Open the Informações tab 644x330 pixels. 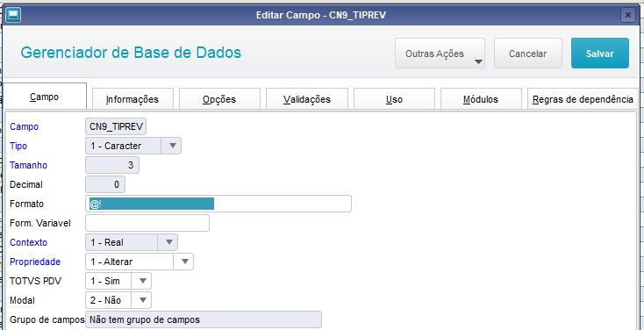[132, 98]
